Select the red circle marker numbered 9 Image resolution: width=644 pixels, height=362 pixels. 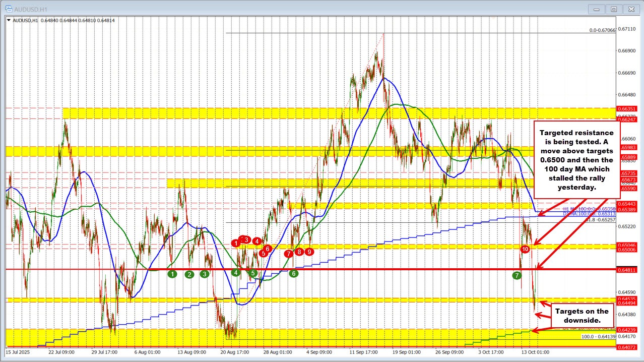pos(309,251)
